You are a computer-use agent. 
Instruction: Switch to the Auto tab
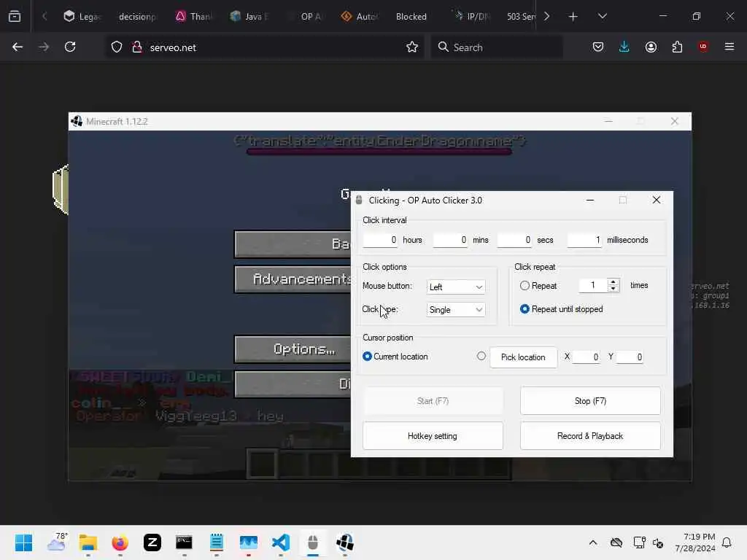pos(360,16)
